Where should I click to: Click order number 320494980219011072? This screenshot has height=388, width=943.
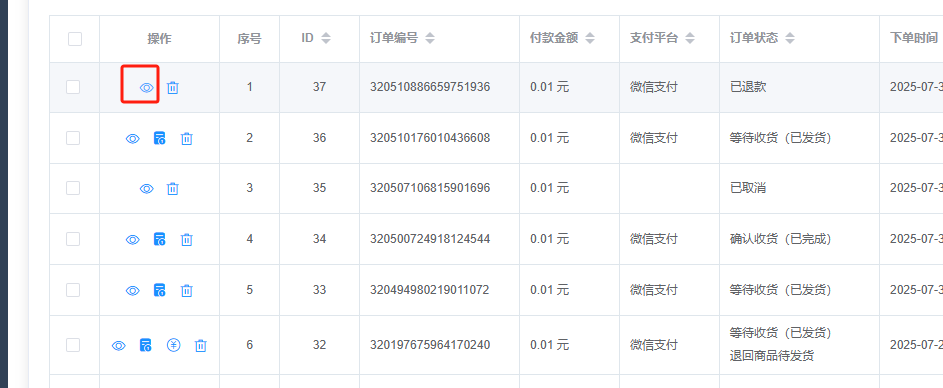pyautogui.click(x=430, y=291)
